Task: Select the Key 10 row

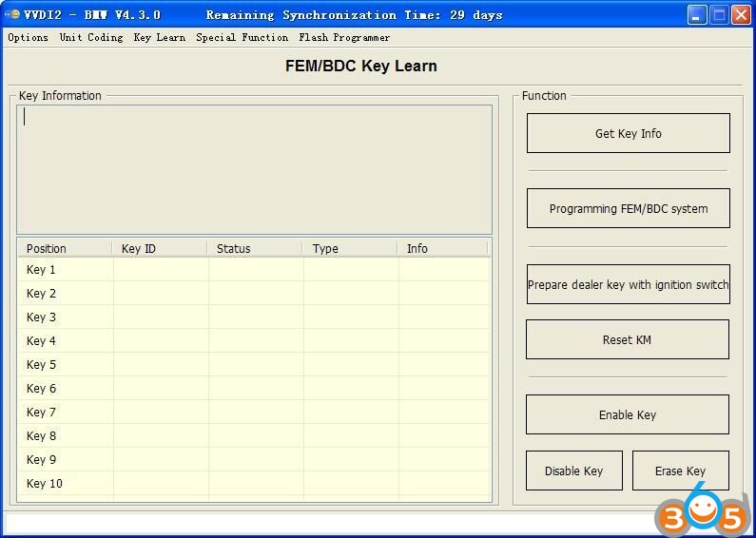Action: point(254,484)
